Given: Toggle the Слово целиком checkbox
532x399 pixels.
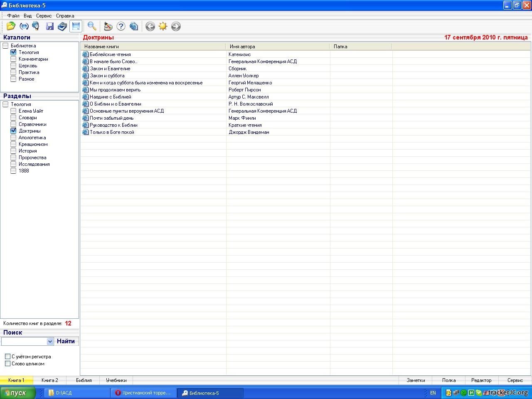Looking at the screenshot, I should coord(7,364).
